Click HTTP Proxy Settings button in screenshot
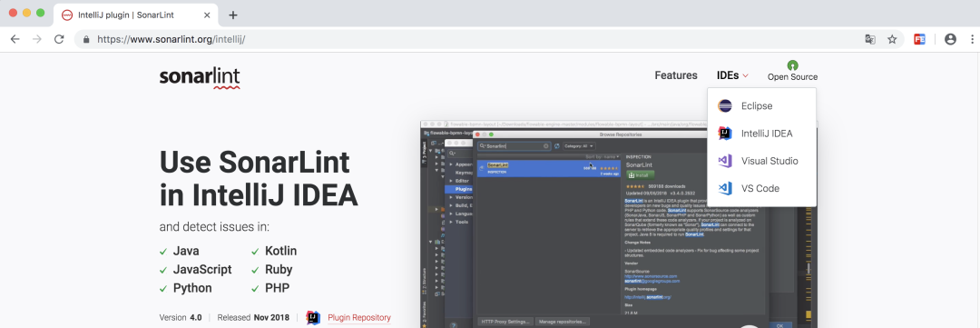Image resolution: width=980 pixels, height=328 pixels. click(x=505, y=321)
